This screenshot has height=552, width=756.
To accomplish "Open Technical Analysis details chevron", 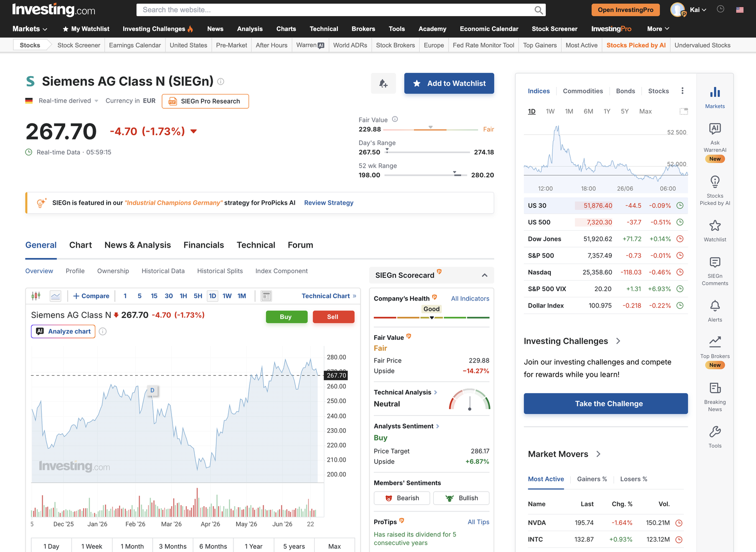I will (x=436, y=392).
